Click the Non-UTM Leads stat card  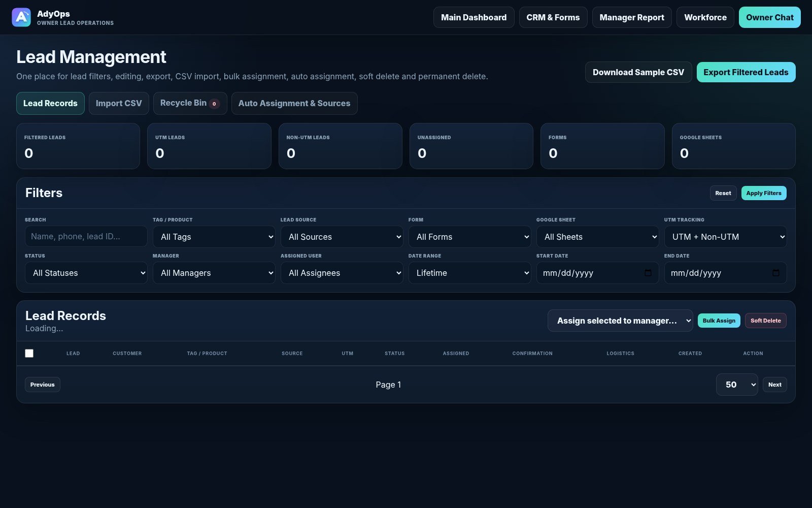341,146
